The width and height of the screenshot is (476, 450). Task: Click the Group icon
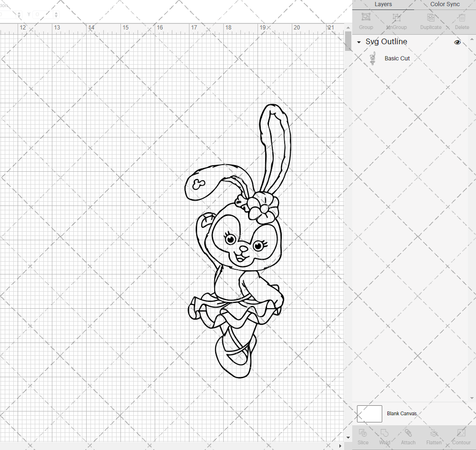(366, 17)
